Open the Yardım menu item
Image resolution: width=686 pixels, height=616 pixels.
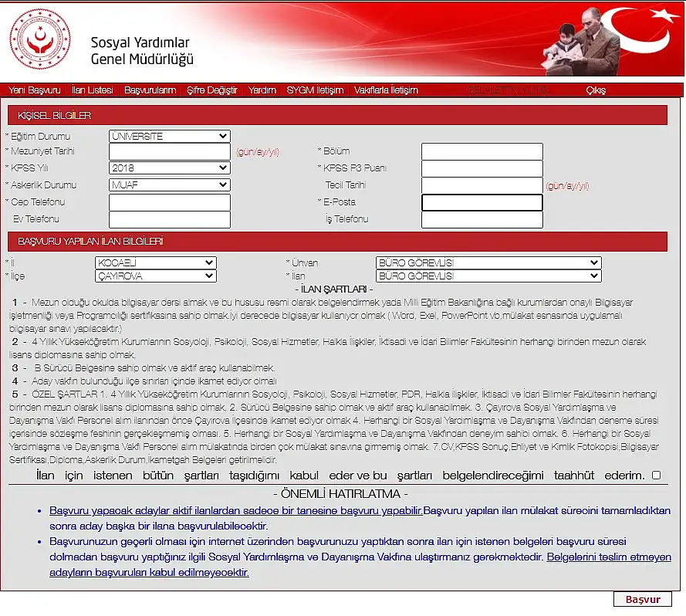click(262, 90)
